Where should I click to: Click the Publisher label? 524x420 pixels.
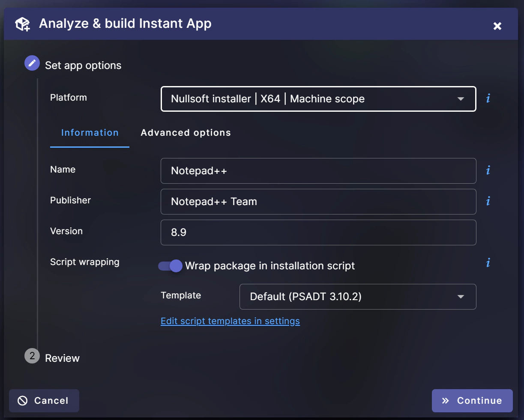click(x=70, y=200)
